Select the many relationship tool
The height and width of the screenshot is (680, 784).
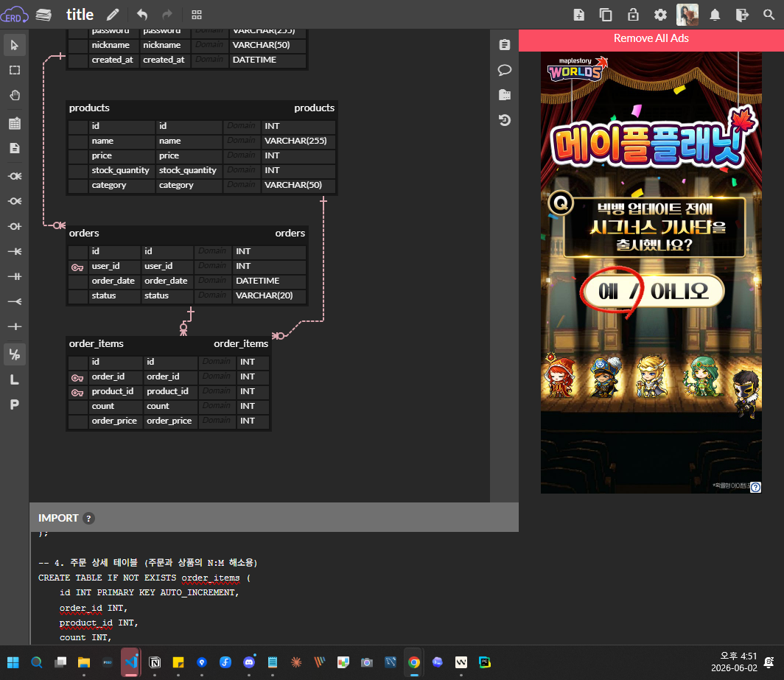pyautogui.click(x=15, y=301)
